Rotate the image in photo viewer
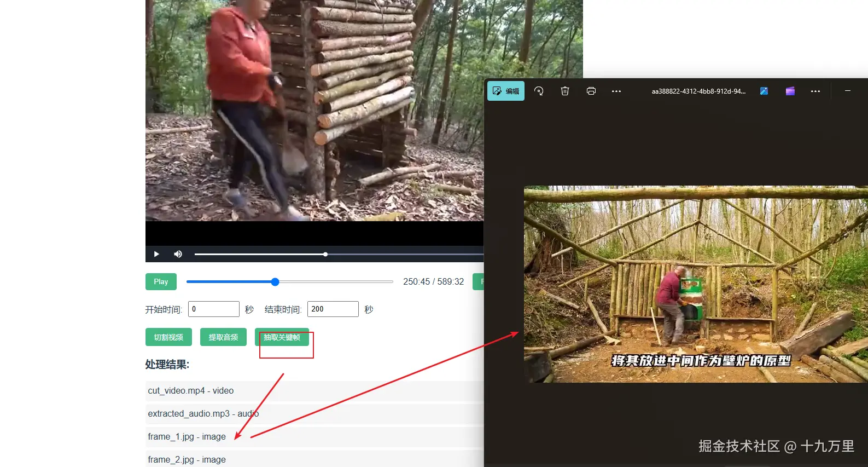Screen dimensions: 868x467 coord(539,91)
